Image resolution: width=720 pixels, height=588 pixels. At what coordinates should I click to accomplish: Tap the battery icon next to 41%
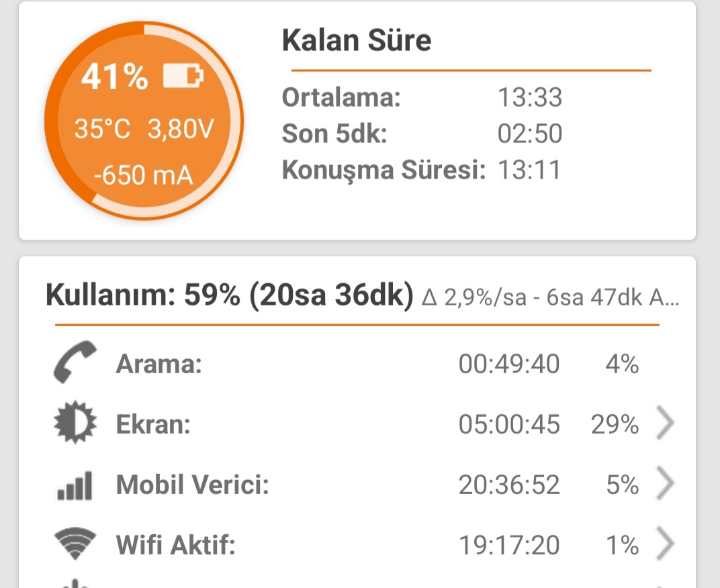[x=183, y=76]
